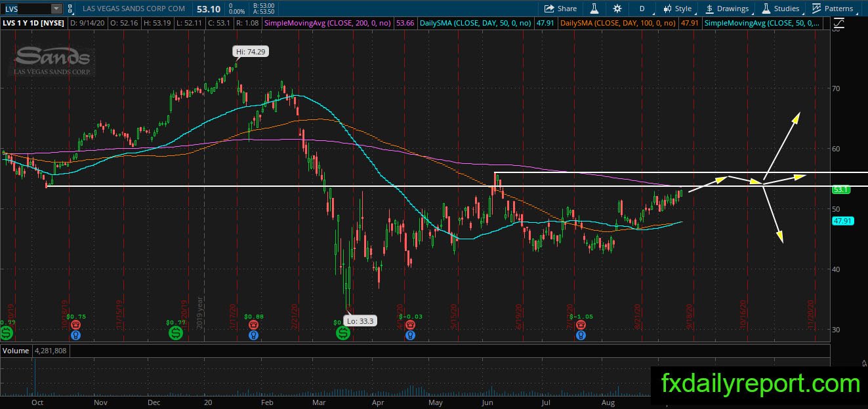
Task: Click the chart mode icon below Patterns
Action: point(839,24)
